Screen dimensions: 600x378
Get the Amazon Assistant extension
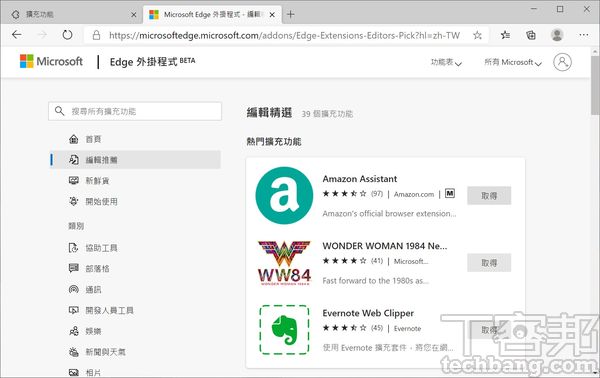[489, 196]
